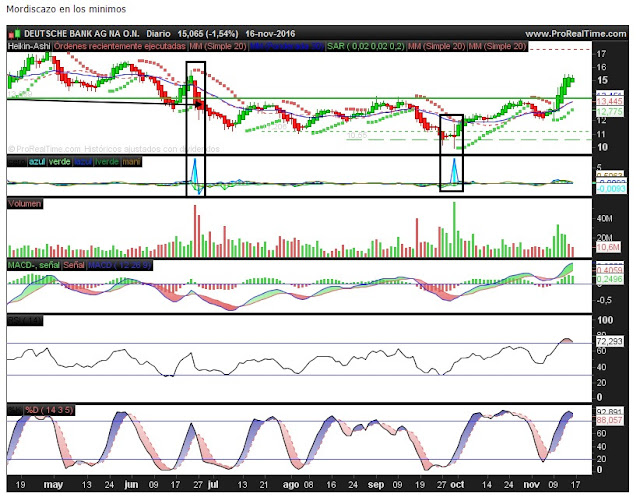Click the MACD-, señal label
Image resolution: width=640 pixels, height=501 pixels.
[34, 265]
